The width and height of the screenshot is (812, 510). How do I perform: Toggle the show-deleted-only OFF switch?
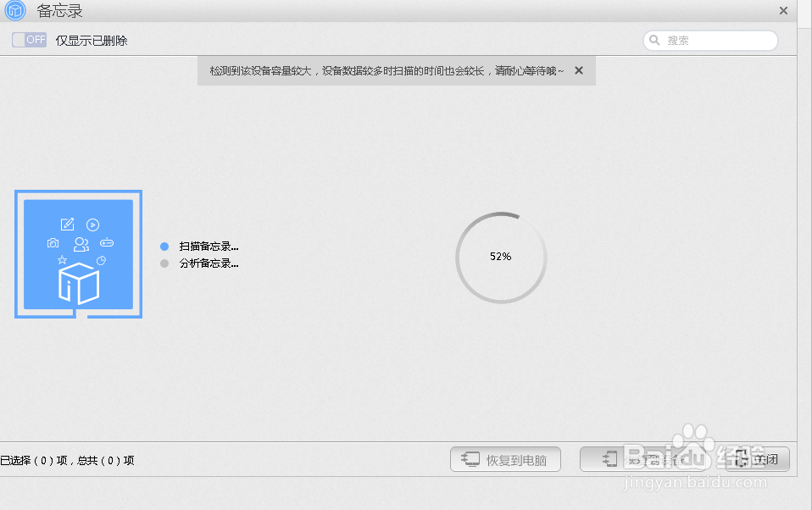tap(30, 40)
